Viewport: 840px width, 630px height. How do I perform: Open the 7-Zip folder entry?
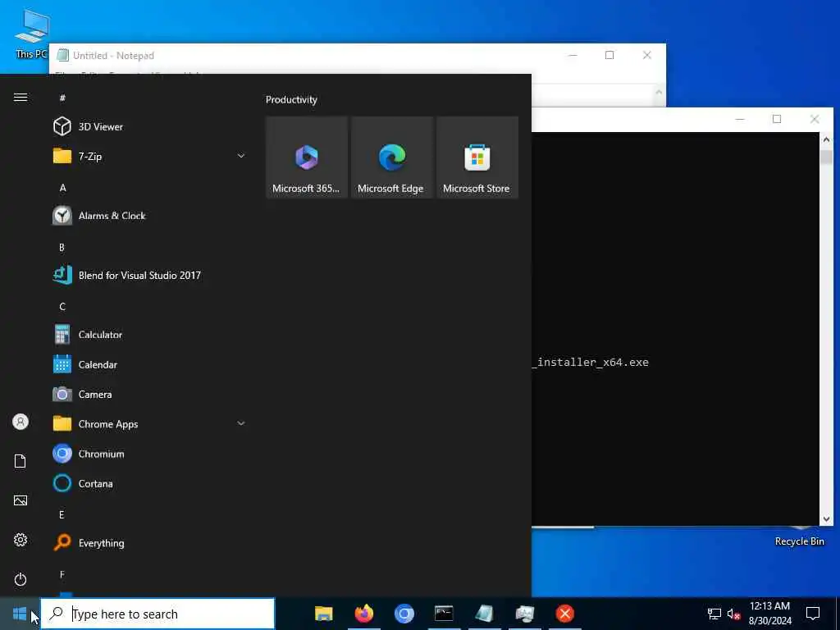150,156
